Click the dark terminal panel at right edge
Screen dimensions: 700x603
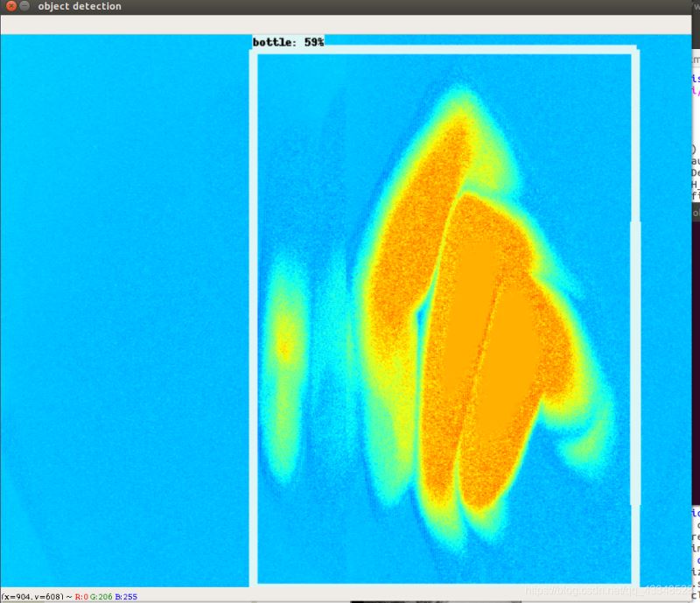[x=695, y=213]
